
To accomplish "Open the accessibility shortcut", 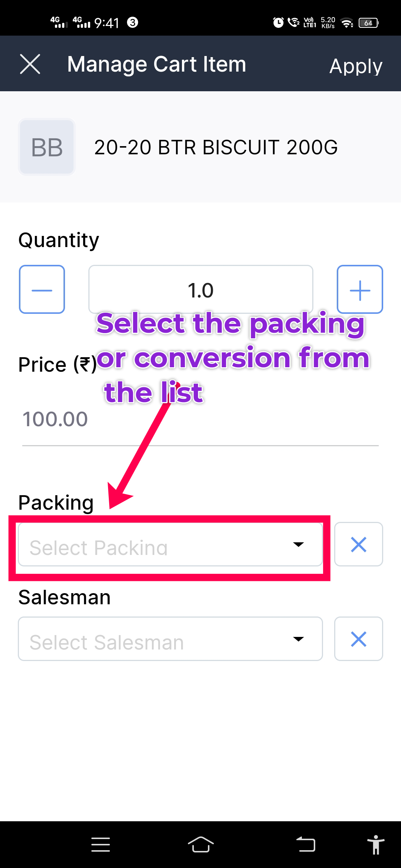I will (376, 845).
